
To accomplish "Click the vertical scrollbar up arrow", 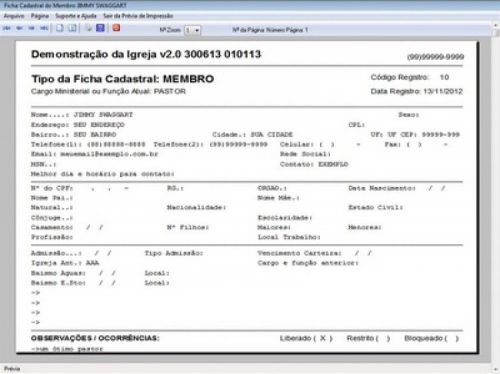I will [x=496, y=25].
